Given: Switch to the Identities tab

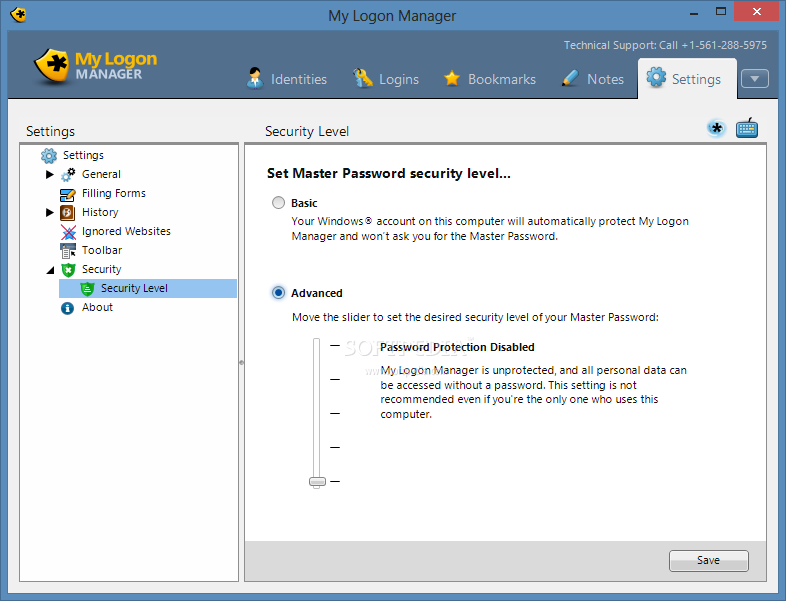Looking at the screenshot, I should [287, 79].
